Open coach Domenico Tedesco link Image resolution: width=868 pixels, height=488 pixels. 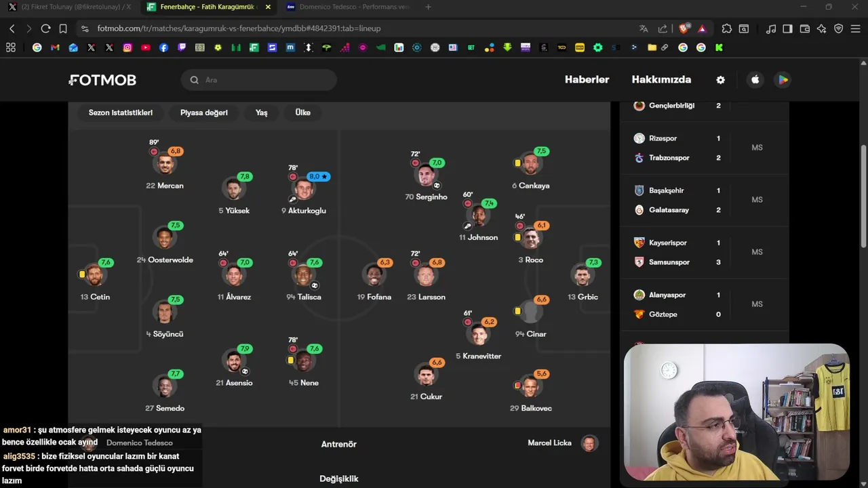pyautogui.click(x=140, y=443)
